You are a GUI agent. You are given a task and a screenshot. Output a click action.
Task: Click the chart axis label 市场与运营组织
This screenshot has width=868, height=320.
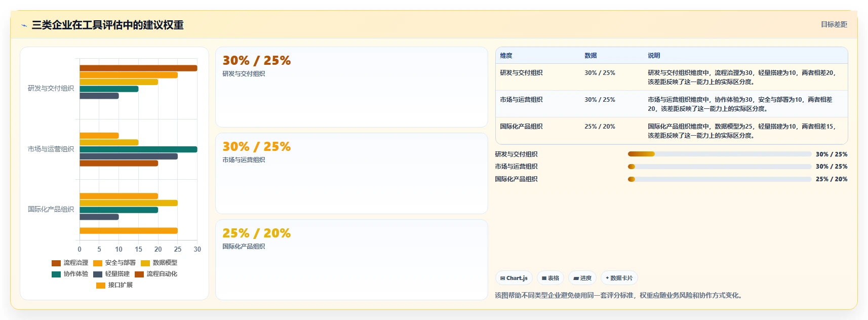point(51,149)
